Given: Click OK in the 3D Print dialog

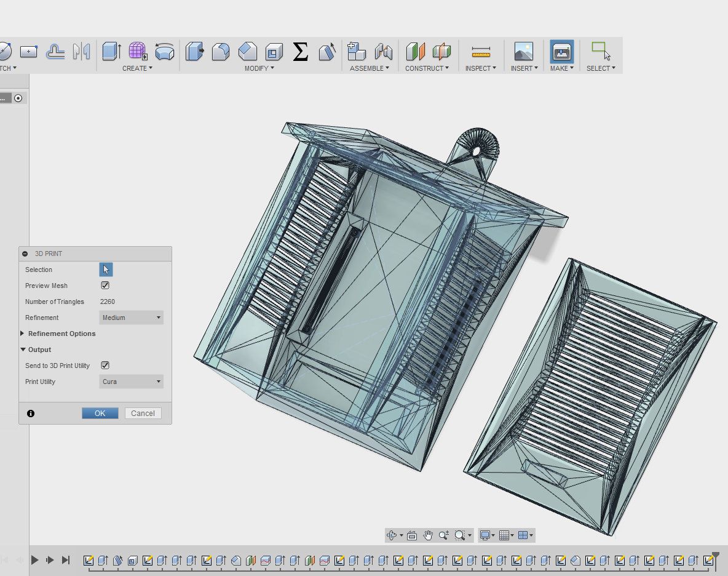Looking at the screenshot, I should coord(100,414).
